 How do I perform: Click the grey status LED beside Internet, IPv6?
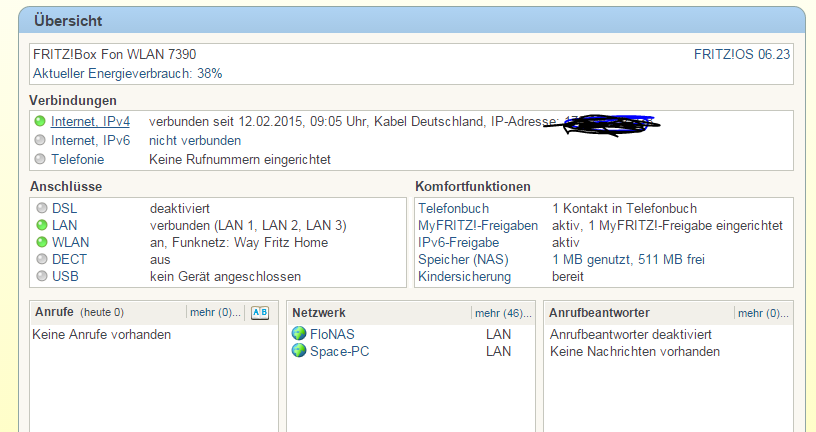(x=40, y=140)
